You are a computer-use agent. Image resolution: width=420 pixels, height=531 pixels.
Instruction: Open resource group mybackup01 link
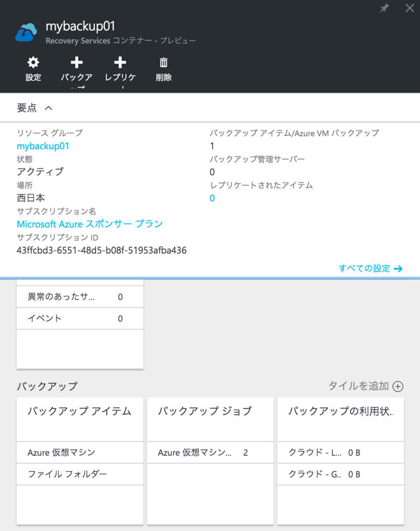pos(43,146)
